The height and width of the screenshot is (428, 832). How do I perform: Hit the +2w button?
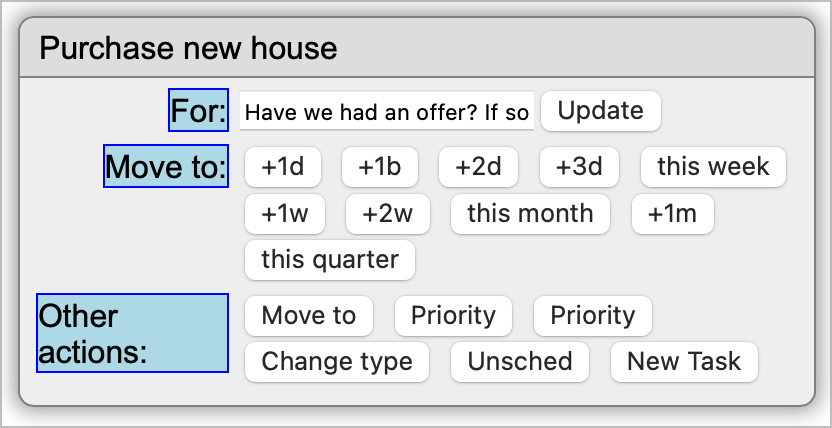pyautogui.click(x=387, y=214)
